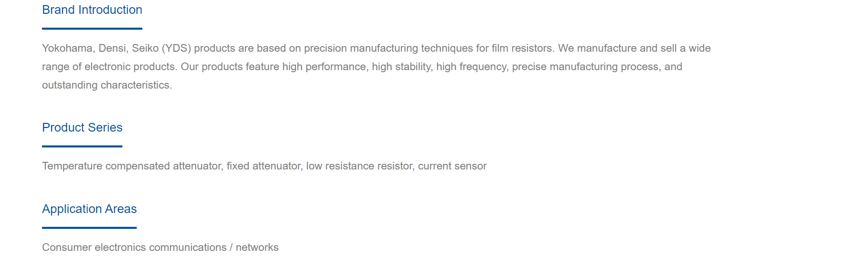Click the blue underline beneath Brand Introduction
Screen dimensions: 868x277
click(92, 29)
